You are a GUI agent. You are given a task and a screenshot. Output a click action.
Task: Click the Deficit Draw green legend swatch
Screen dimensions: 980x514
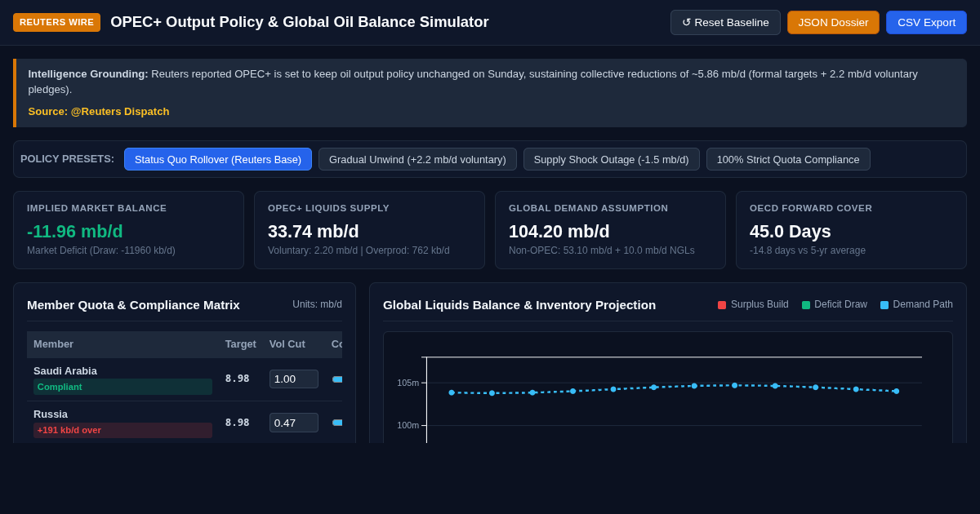[806, 305]
